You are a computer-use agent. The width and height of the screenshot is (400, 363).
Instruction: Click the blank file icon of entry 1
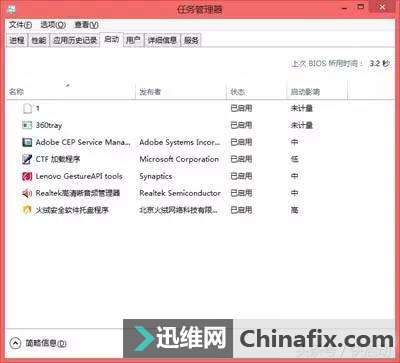(x=28, y=108)
